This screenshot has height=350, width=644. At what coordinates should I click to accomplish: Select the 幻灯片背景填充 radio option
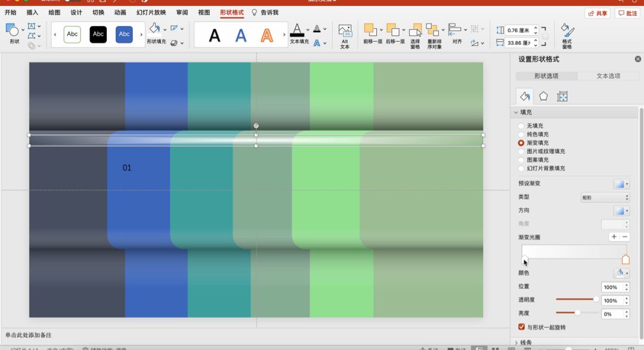tap(521, 168)
